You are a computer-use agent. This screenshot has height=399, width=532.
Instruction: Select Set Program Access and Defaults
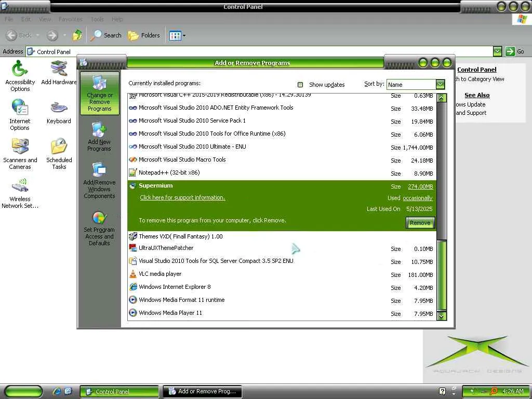pyautogui.click(x=99, y=229)
